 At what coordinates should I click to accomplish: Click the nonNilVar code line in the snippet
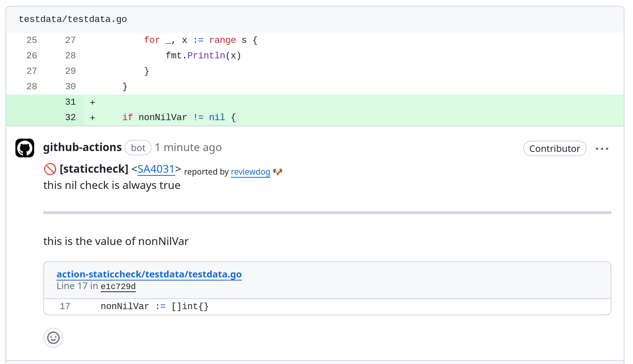[155, 306]
